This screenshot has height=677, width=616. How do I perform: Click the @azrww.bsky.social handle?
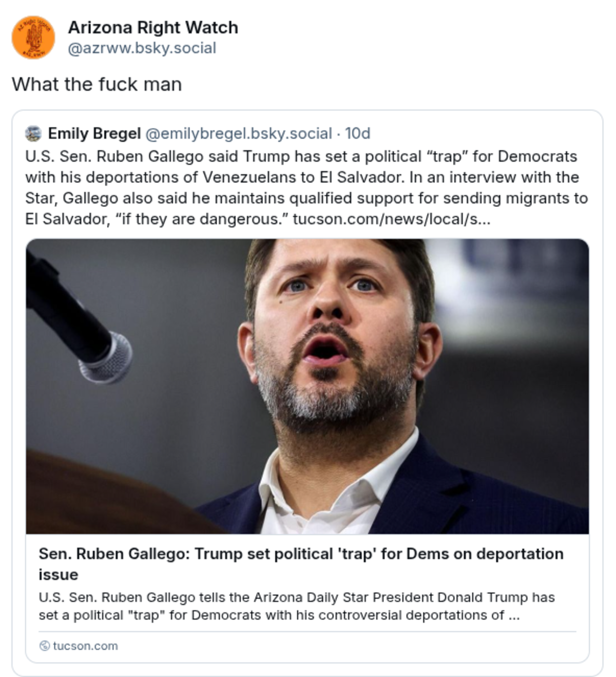tap(142, 48)
